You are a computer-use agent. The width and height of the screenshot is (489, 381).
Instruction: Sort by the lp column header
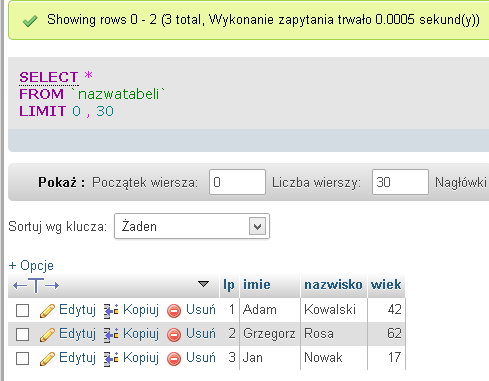pos(229,285)
